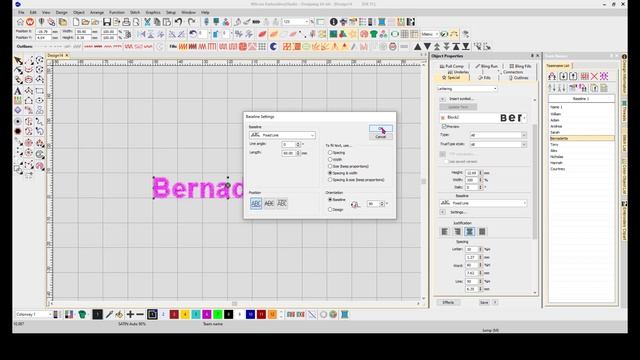Open the Design menu
The image size is (640, 360).
click(62, 13)
